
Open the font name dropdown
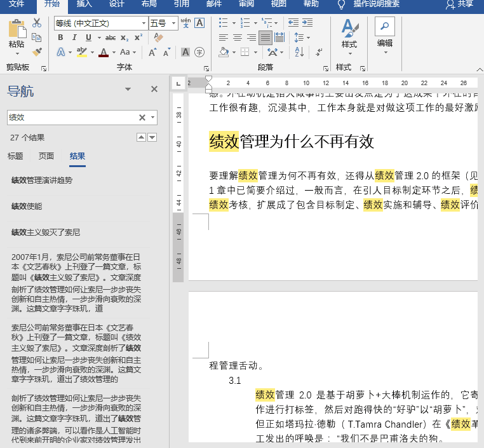tap(144, 23)
